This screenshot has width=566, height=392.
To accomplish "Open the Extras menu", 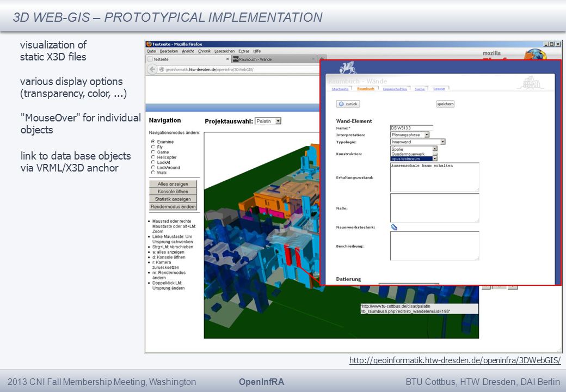I will (244, 51).
